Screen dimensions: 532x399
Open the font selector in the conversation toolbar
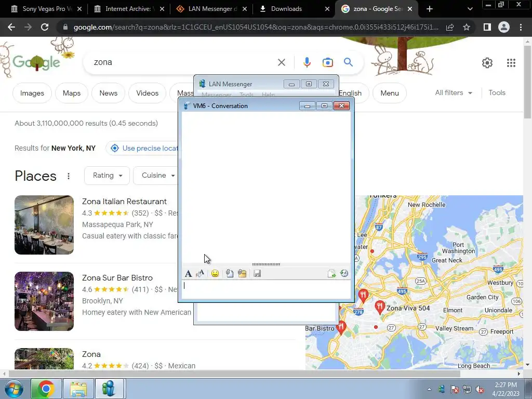[x=188, y=273]
